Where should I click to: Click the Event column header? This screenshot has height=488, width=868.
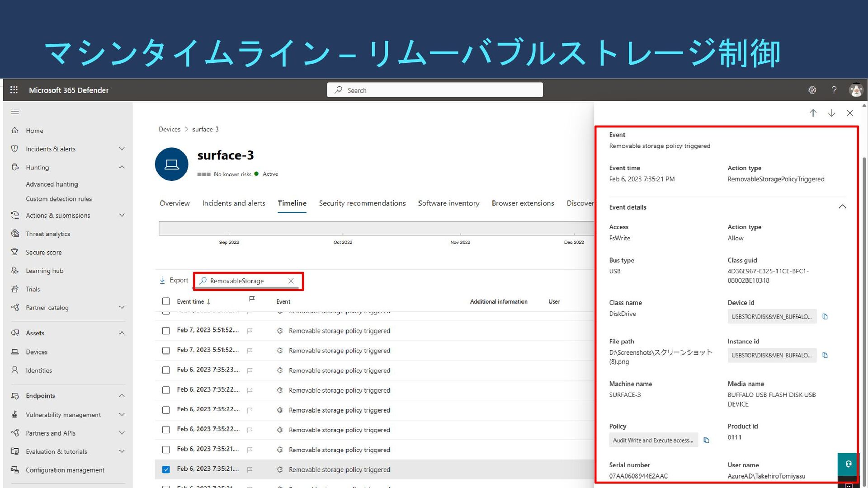point(283,301)
